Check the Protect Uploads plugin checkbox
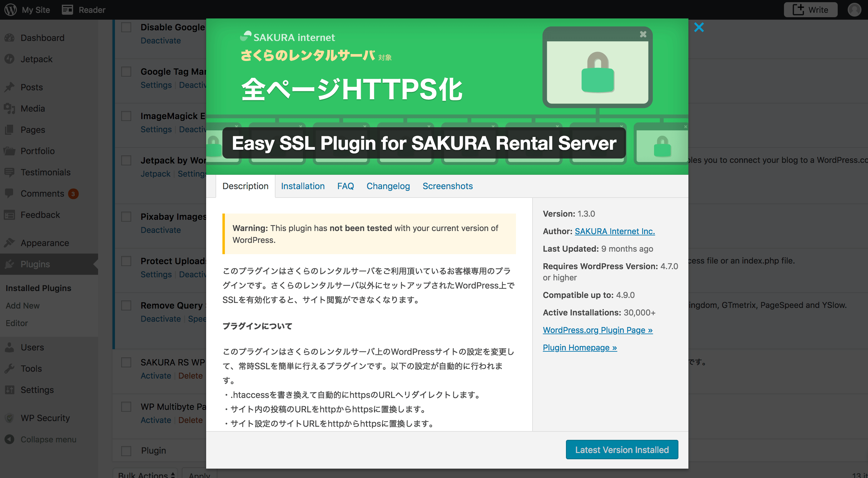 pos(126,261)
